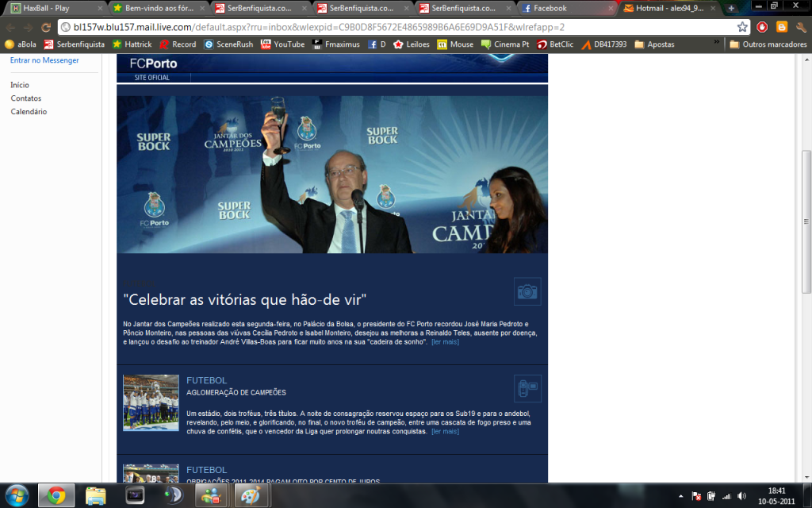The image size is (812, 508).
Task: Switch to the HaxBall - Play tab
Action: (46, 8)
